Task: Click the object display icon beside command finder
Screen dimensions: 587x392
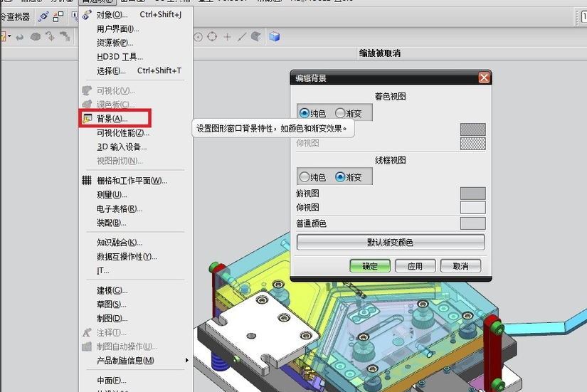Action: click(43, 16)
